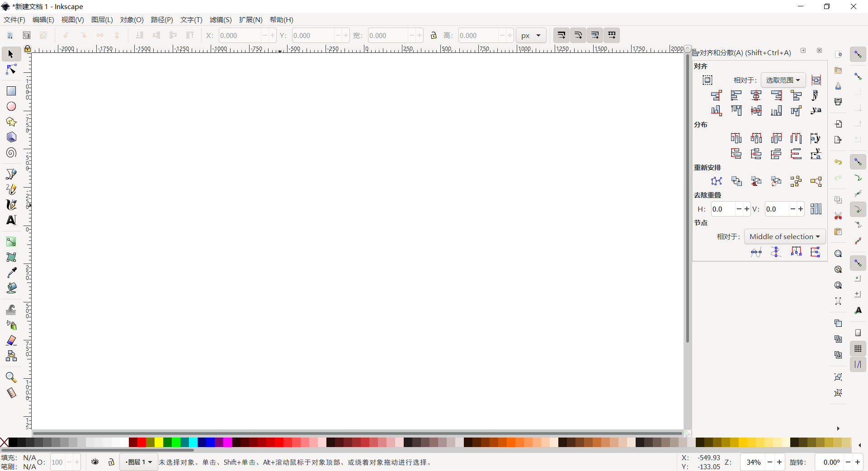This screenshot has width=868, height=471.
Task: Activate the color Dropper tool
Action: [x=10, y=273]
